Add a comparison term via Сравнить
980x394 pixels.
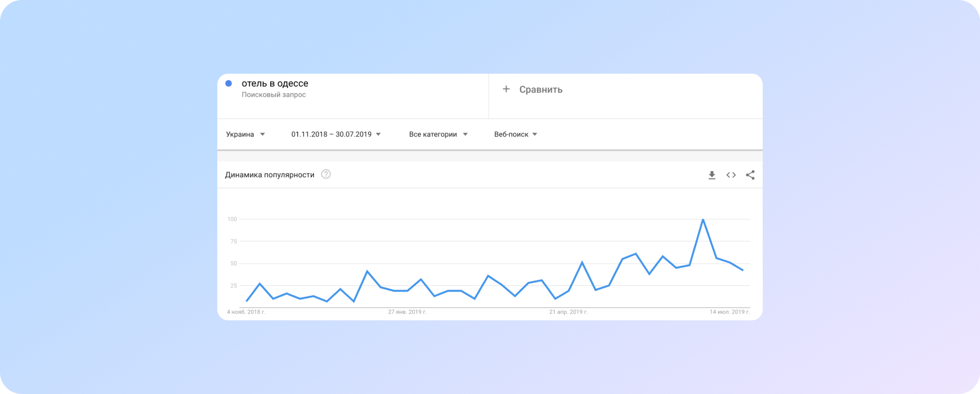(541, 89)
